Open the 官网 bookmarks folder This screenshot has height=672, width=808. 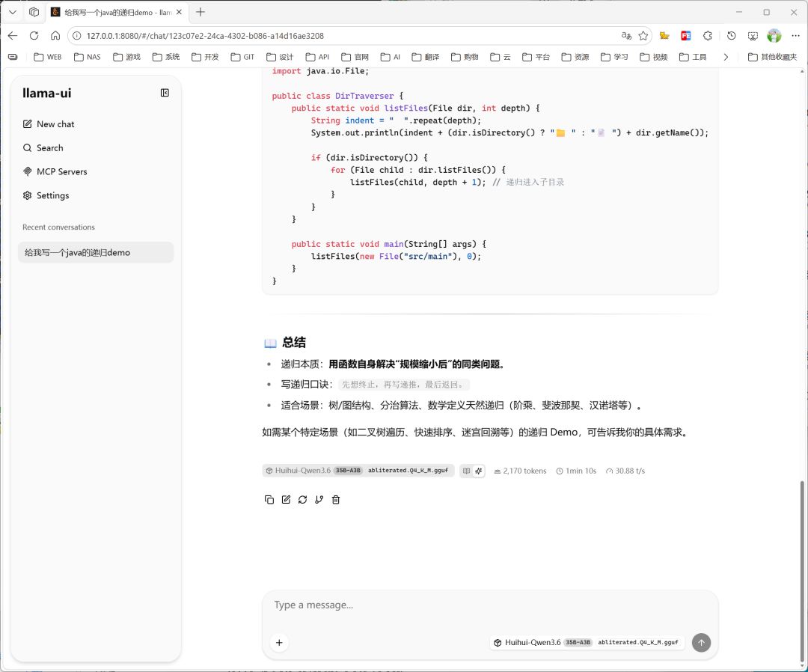click(355, 57)
